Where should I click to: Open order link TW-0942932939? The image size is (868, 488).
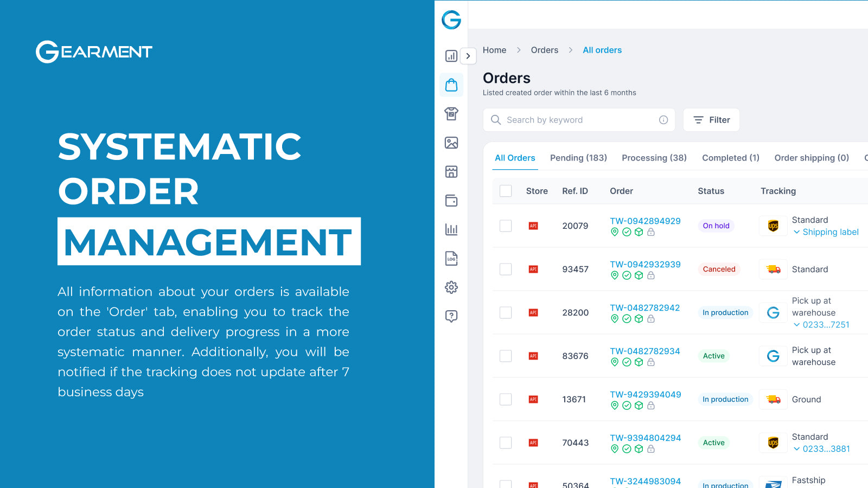click(x=645, y=264)
